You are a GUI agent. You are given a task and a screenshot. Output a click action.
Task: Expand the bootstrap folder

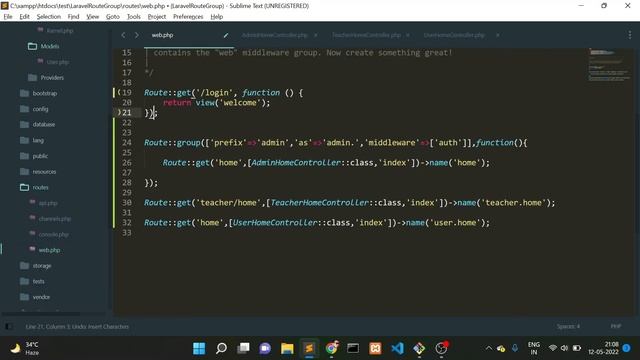[39, 93]
